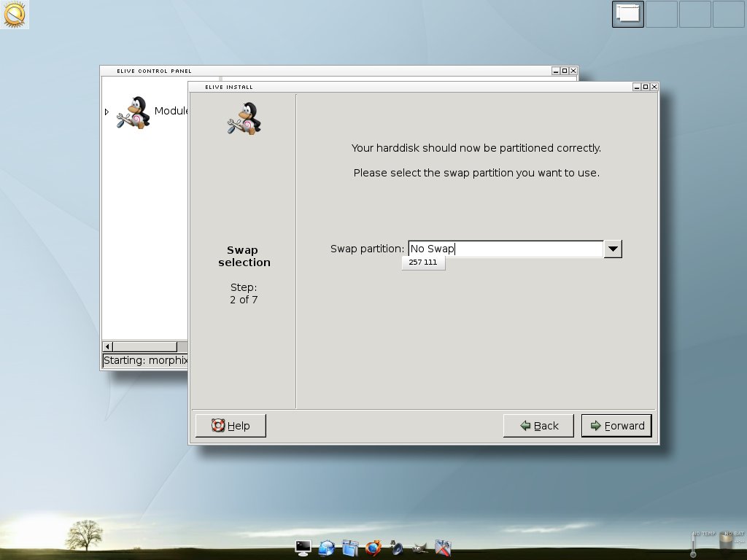Maximize the Elive Install window
747x560 pixels.
(646, 87)
